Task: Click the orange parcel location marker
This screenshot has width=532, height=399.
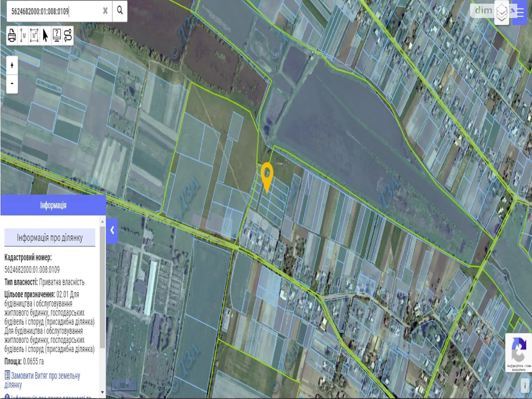Action: [x=267, y=178]
